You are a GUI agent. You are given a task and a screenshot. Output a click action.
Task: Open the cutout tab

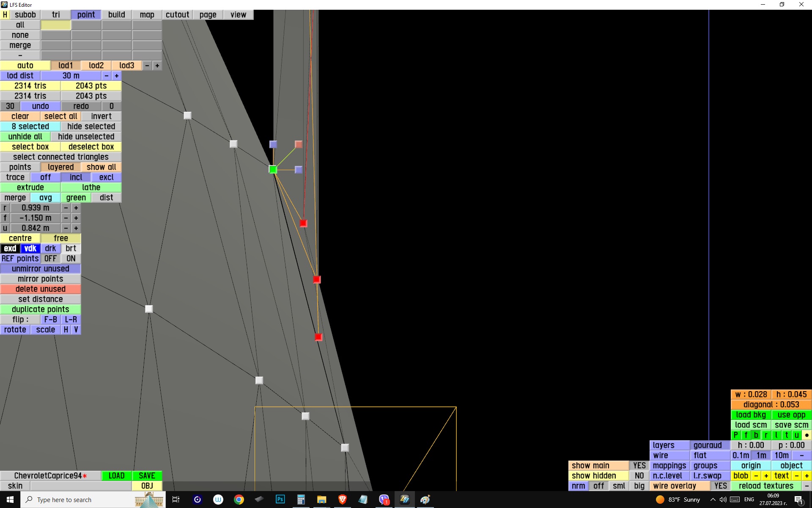click(x=177, y=15)
